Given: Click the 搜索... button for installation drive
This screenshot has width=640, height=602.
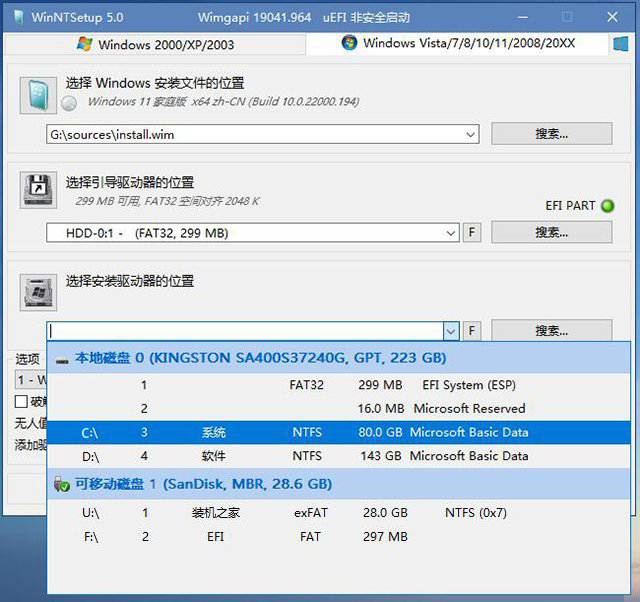Looking at the screenshot, I should (x=551, y=331).
